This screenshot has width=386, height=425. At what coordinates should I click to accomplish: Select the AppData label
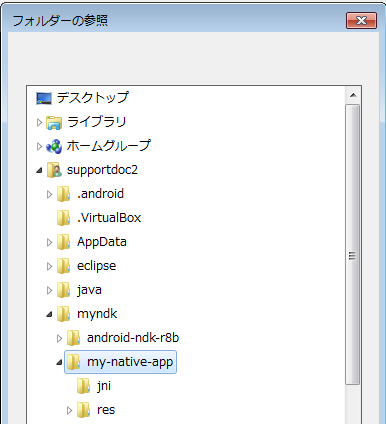click(102, 242)
